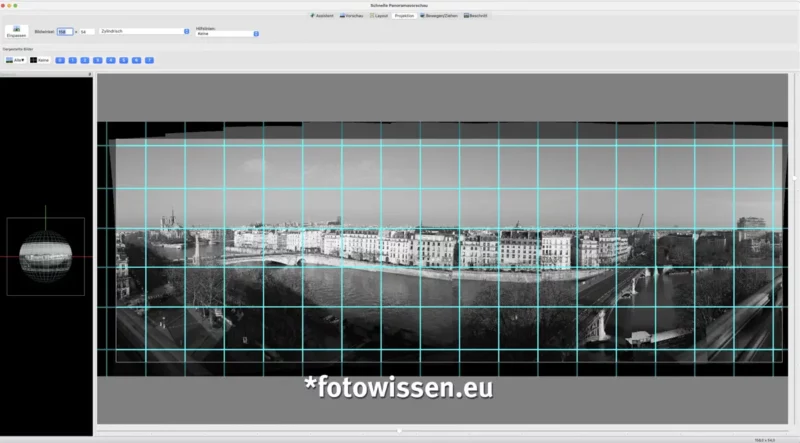
Task: Click the Keine button under Dargestellte Bilder
Action: pos(40,60)
